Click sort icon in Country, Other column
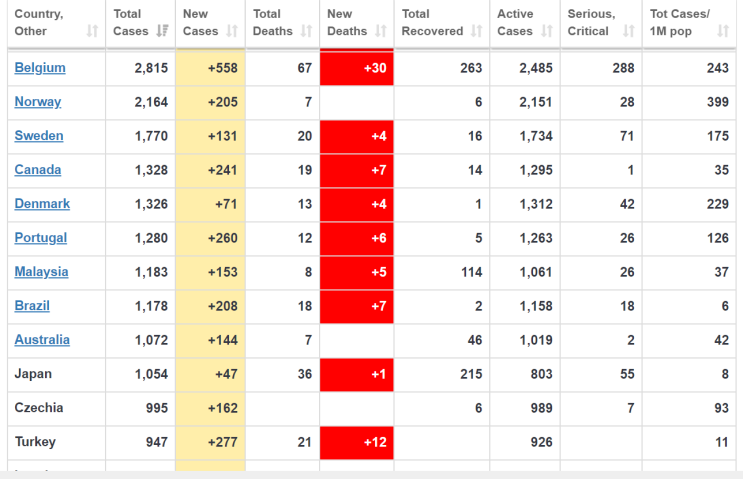 (92, 32)
